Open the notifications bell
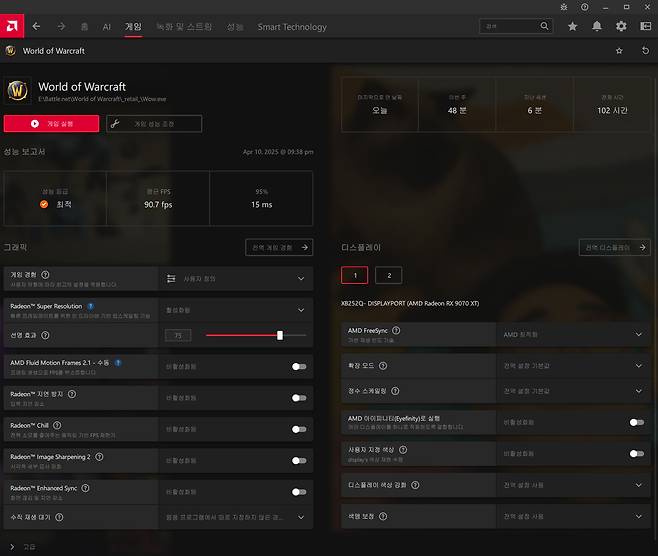658x556 pixels. 597,26
